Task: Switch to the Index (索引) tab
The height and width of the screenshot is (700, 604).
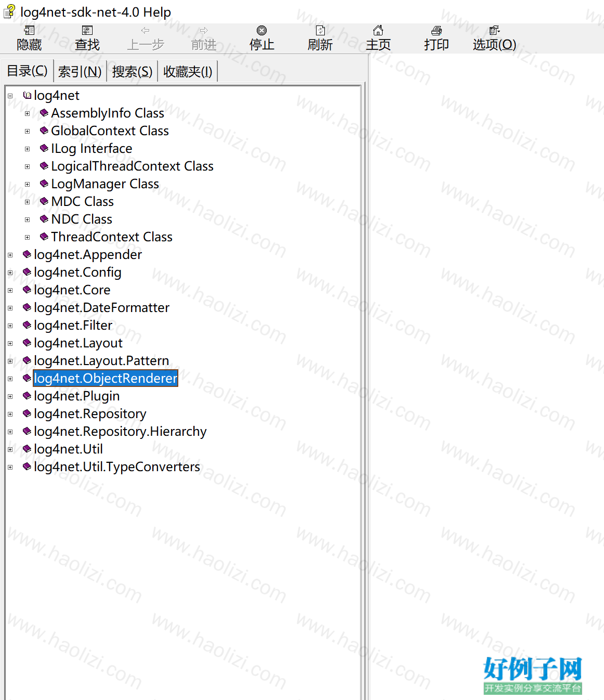Action: 80,71
